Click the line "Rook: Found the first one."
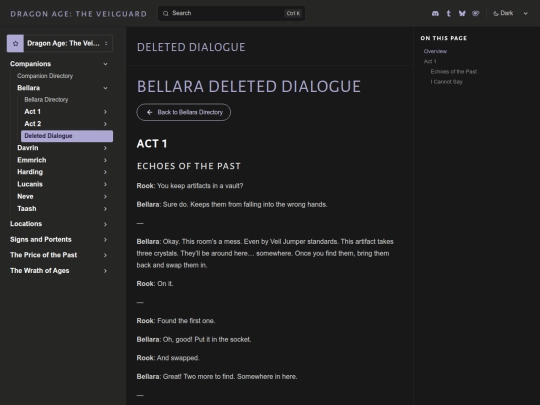 coord(176,321)
